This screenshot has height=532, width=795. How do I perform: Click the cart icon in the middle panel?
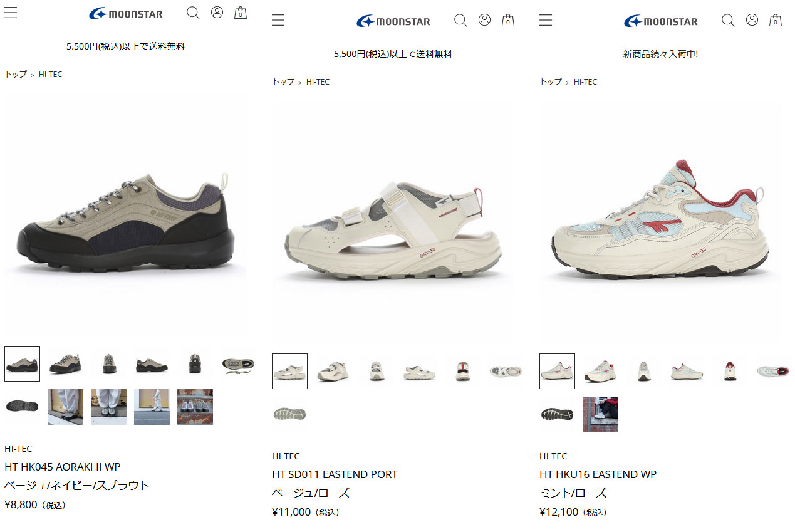508,20
